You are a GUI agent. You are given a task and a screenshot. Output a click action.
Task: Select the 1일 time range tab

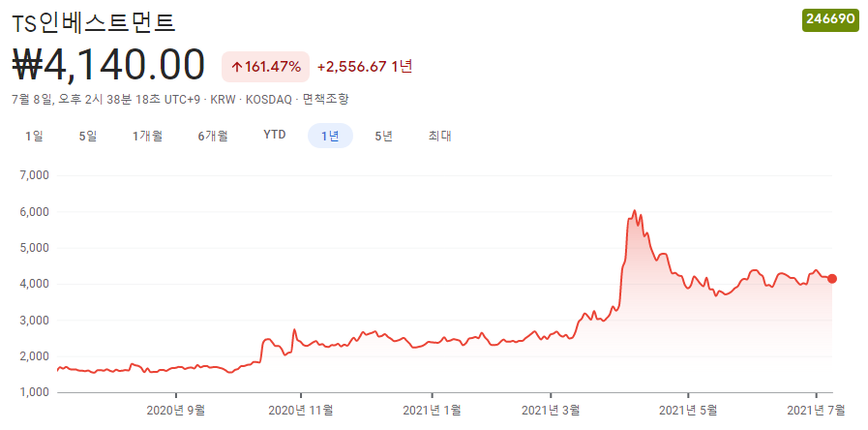(x=34, y=136)
